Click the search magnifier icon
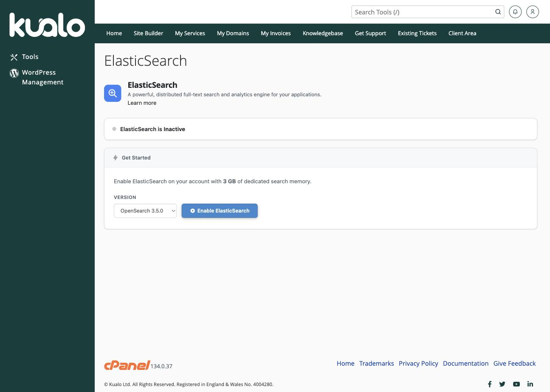 point(498,12)
